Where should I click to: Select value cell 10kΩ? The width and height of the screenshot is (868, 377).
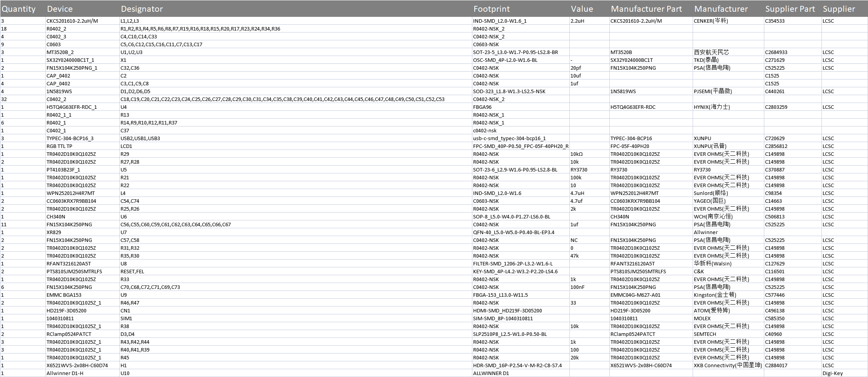576,154
